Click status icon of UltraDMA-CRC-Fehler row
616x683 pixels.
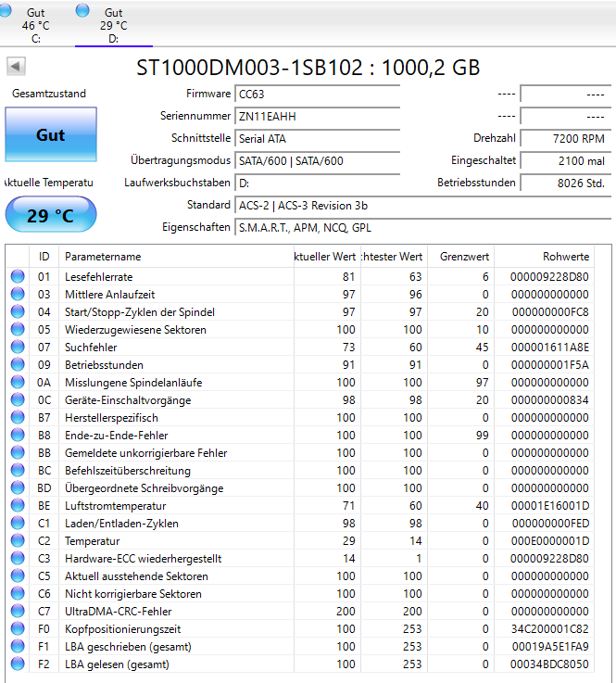[x=18, y=611]
